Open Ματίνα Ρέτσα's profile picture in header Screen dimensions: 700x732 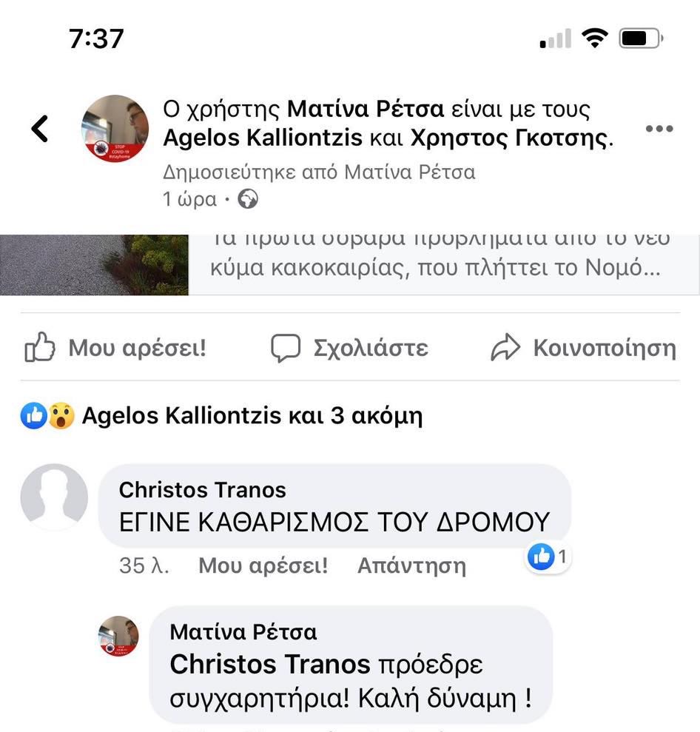coord(115,128)
